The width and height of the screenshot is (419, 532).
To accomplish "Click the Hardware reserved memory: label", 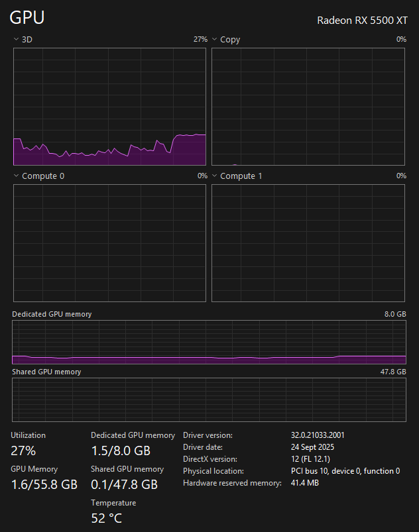I will click(x=232, y=483).
